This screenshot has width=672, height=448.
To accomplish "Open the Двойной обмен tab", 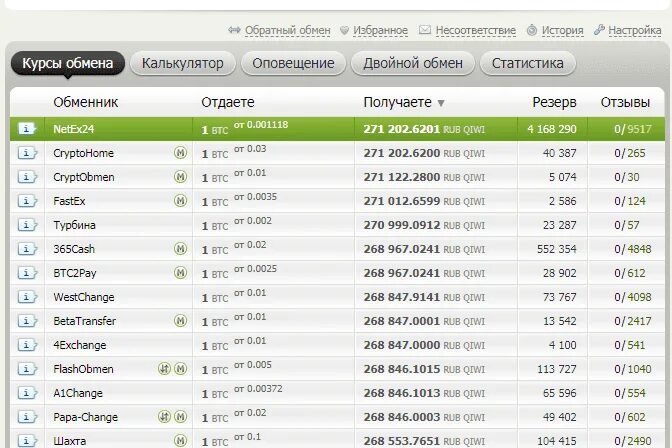I will tap(413, 63).
